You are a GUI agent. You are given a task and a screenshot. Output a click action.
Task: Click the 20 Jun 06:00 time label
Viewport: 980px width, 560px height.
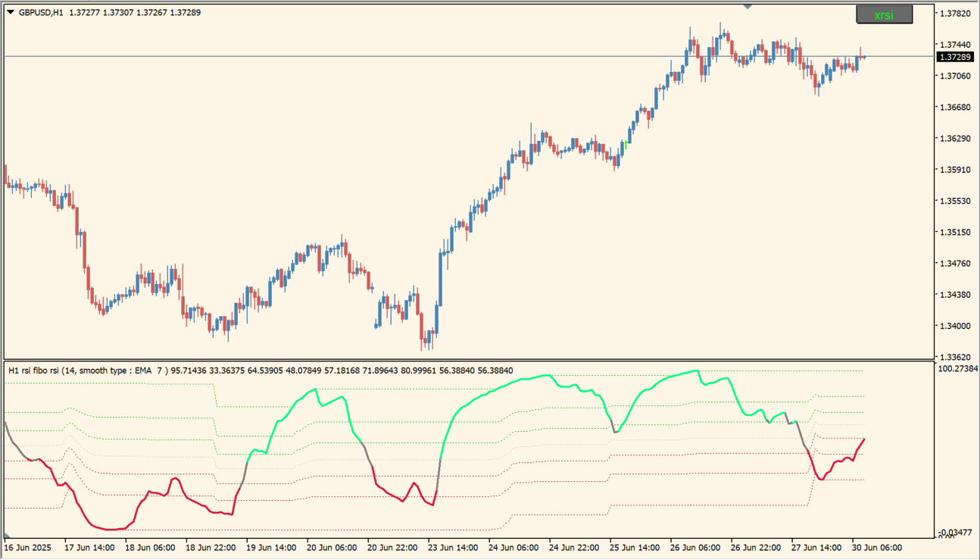332,547
